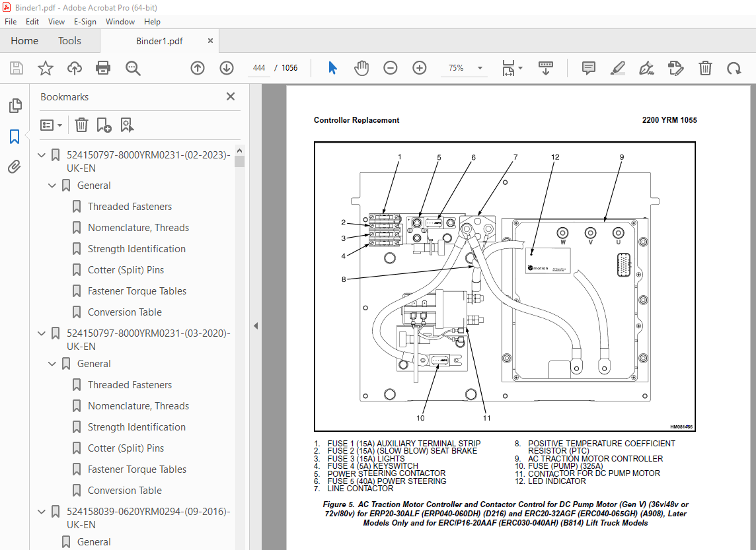Open the second Threaded Fasteners bookmark

pos(130,385)
